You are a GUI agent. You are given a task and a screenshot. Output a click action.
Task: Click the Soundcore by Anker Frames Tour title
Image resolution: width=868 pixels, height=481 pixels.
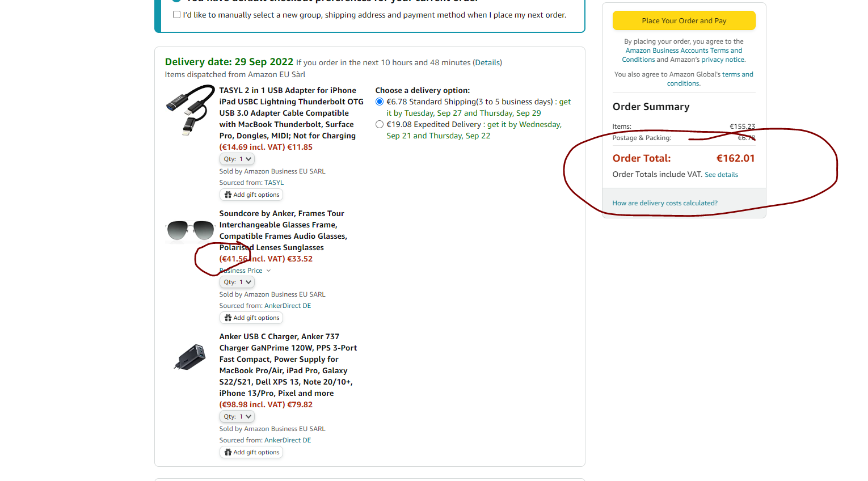pos(283,230)
